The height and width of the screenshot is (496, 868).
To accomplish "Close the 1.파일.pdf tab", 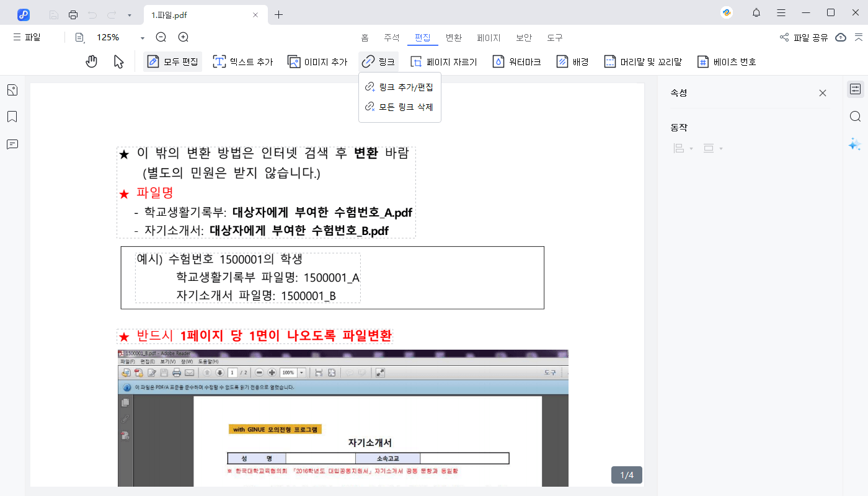I will (256, 15).
